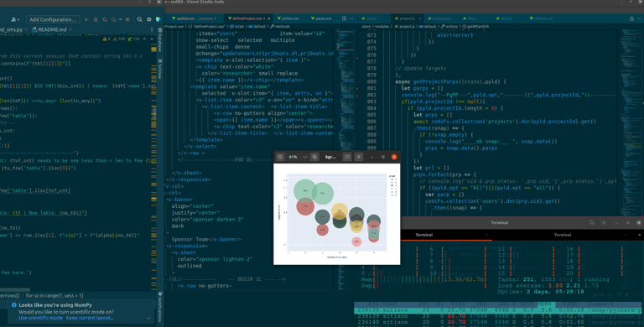Click line number 884 in project.js
This screenshot has height=327, width=644.
click(371, 108)
